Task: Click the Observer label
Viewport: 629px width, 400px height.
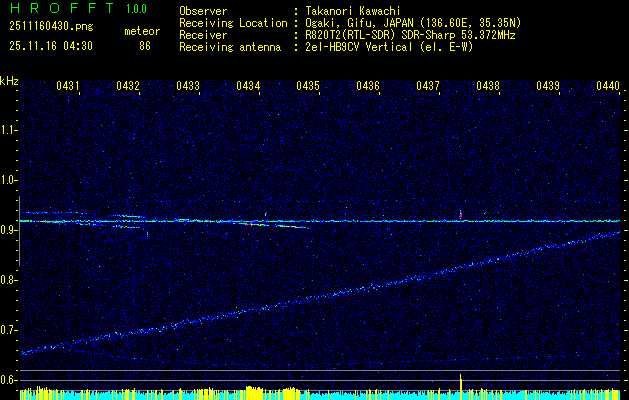Action: 203,11
